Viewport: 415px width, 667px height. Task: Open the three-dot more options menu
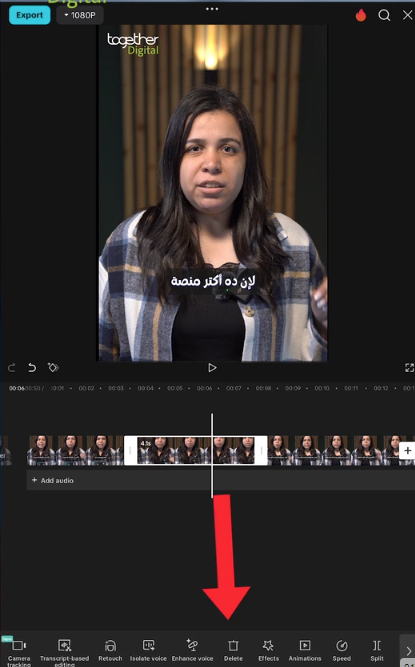click(212, 9)
